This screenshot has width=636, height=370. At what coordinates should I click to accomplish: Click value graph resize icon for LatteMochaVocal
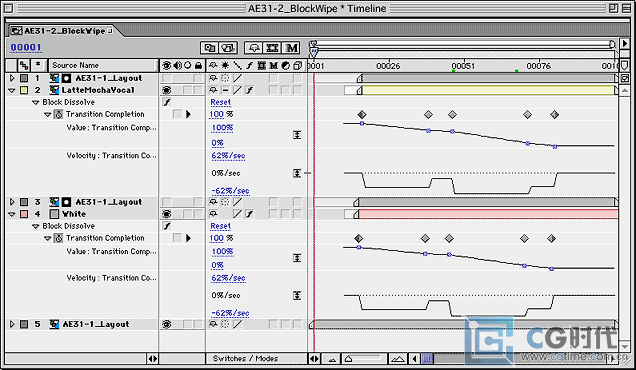point(297,135)
